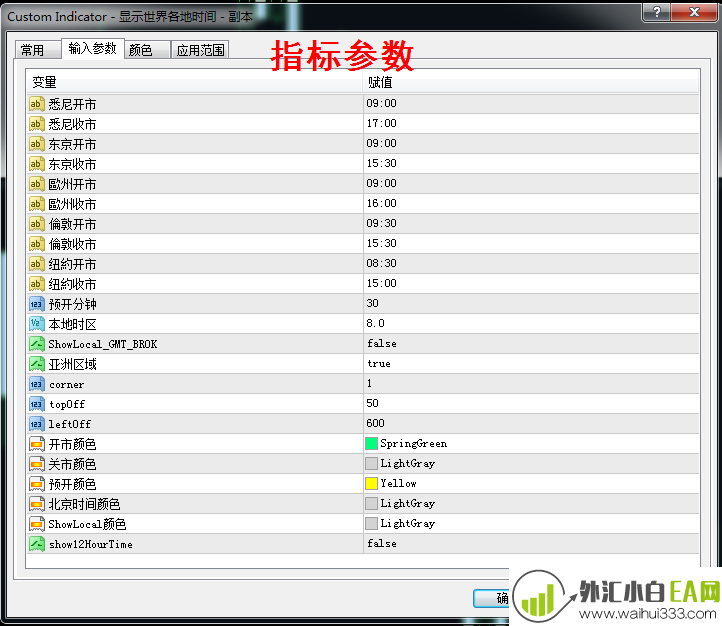Edit the 30 value for 预开分钟
This screenshot has height=626, width=722.
point(373,303)
